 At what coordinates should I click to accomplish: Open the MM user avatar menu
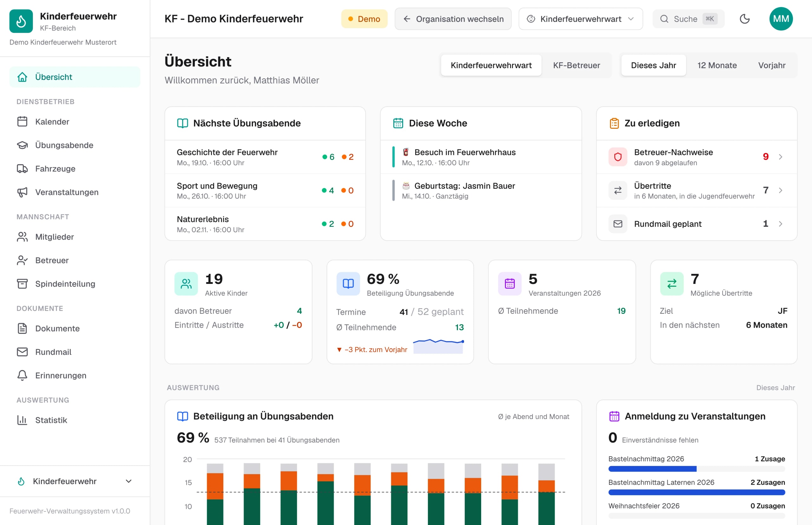click(781, 19)
